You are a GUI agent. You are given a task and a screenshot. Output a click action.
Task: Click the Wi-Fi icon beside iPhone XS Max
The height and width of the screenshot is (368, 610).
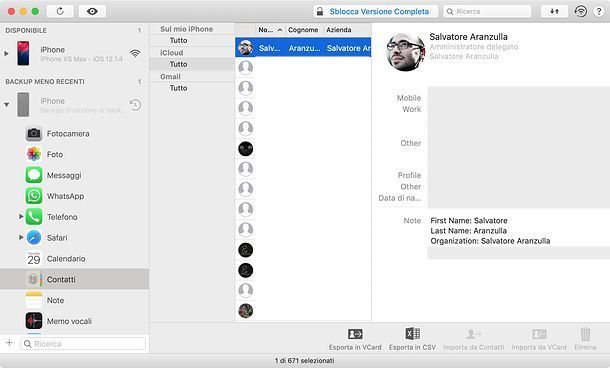click(x=135, y=53)
